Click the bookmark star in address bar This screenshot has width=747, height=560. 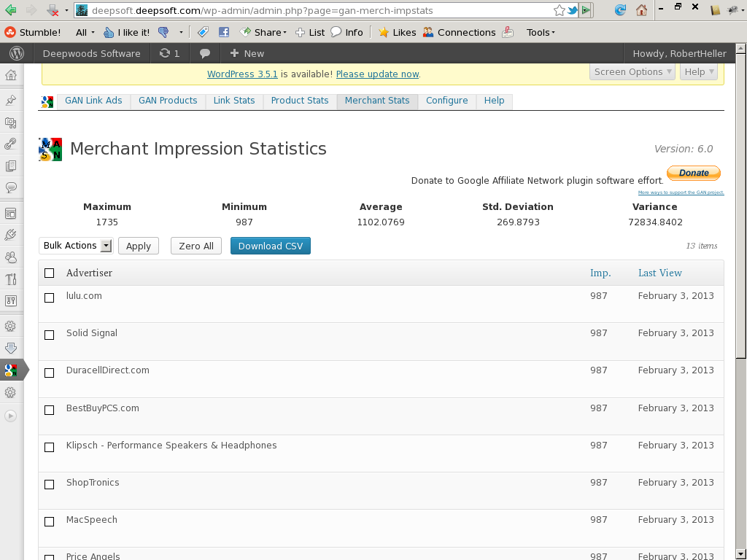560,10
